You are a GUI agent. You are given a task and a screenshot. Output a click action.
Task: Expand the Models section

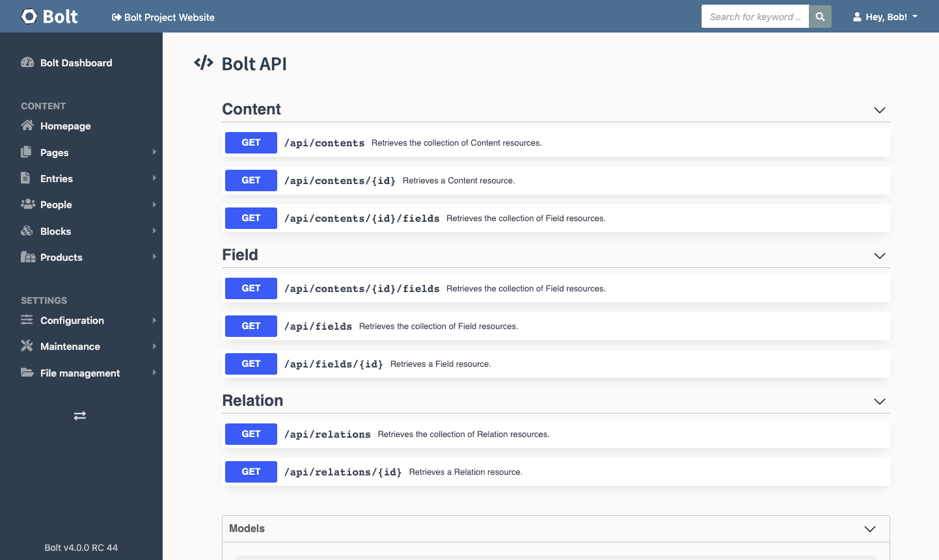(870, 529)
